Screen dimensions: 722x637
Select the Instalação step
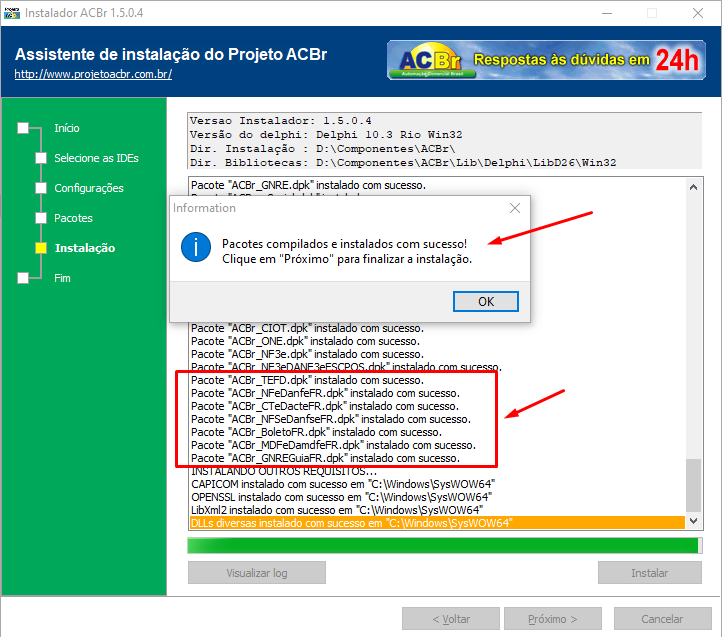tap(85, 248)
